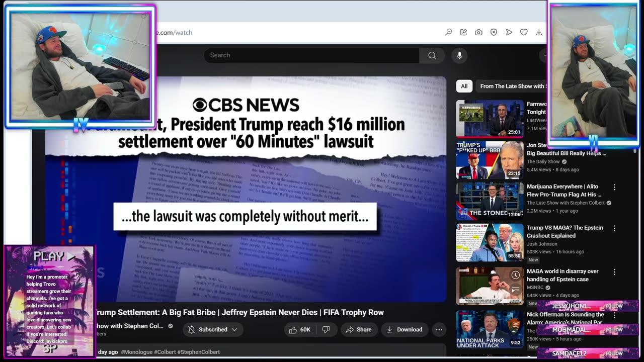Click '5.4M views • 8 days ago' text
The width and height of the screenshot is (644, 362).
point(553,170)
